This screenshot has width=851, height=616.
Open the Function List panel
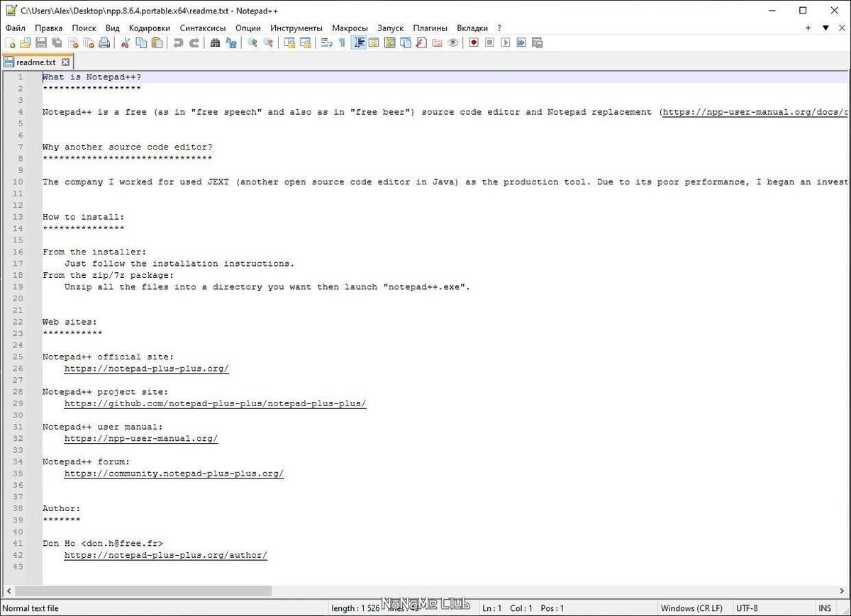421,43
